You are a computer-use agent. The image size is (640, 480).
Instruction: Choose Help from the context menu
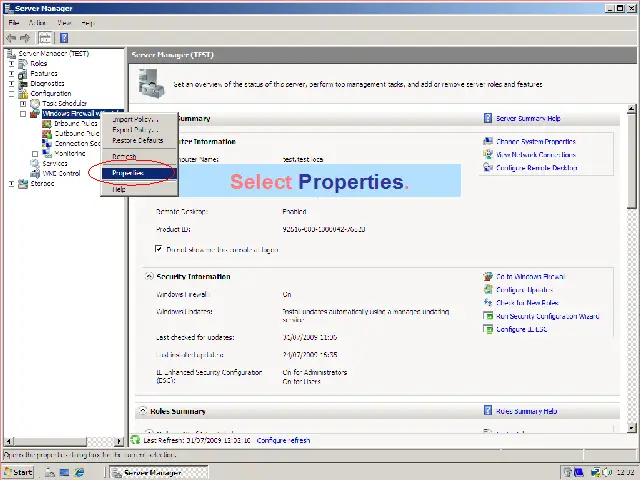139,189
